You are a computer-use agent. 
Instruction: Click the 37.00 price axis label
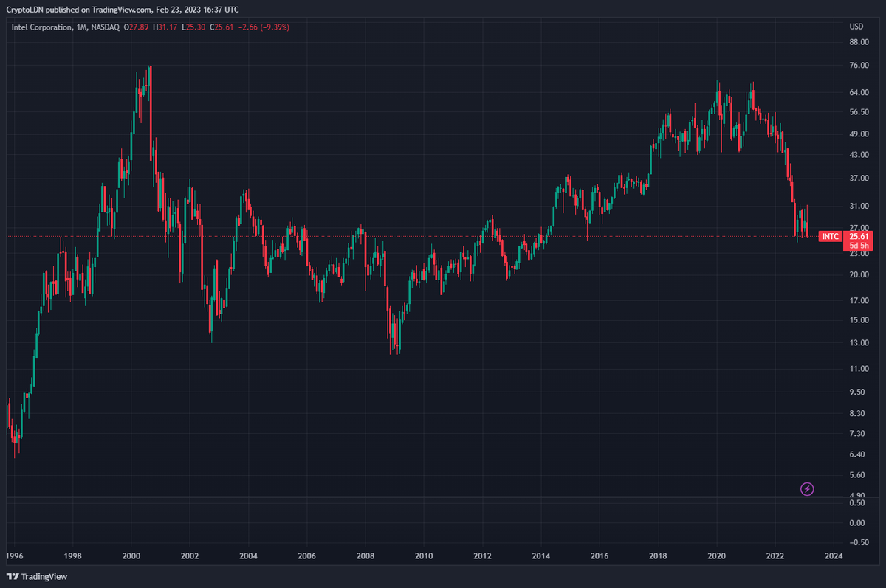858,179
